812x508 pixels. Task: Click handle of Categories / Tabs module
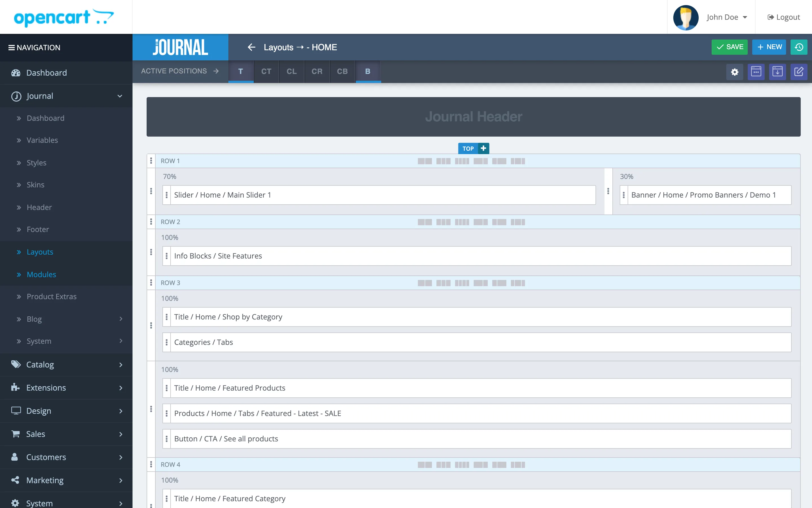pos(166,342)
